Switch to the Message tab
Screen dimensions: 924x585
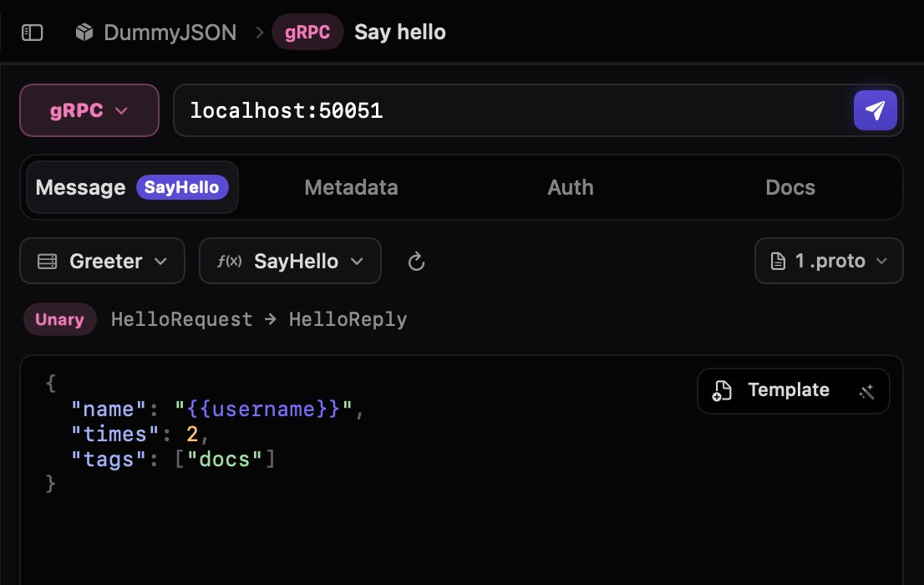(x=132, y=187)
